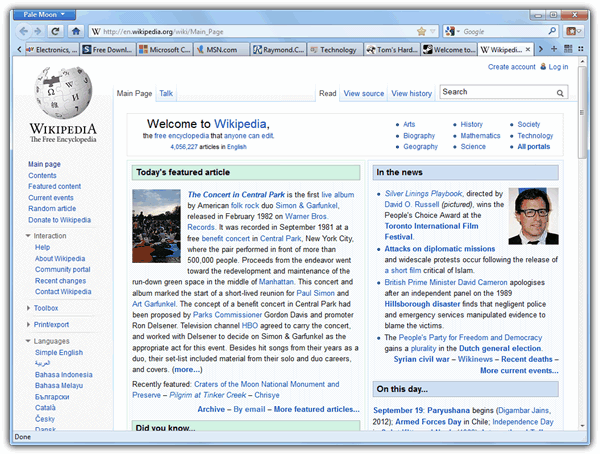Open the Simple English language link
Viewport: 600px width, 454px height.
[59, 352]
